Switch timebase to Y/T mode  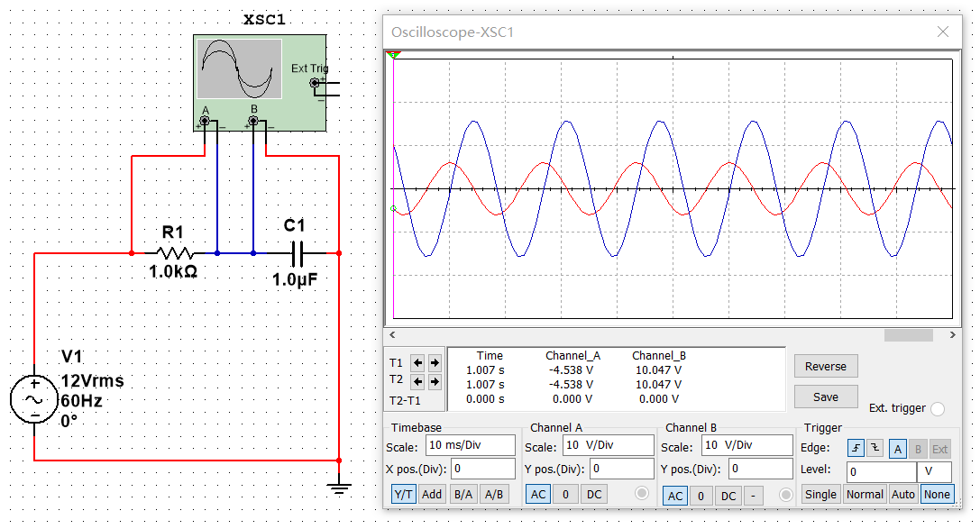click(x=403, y=494)
